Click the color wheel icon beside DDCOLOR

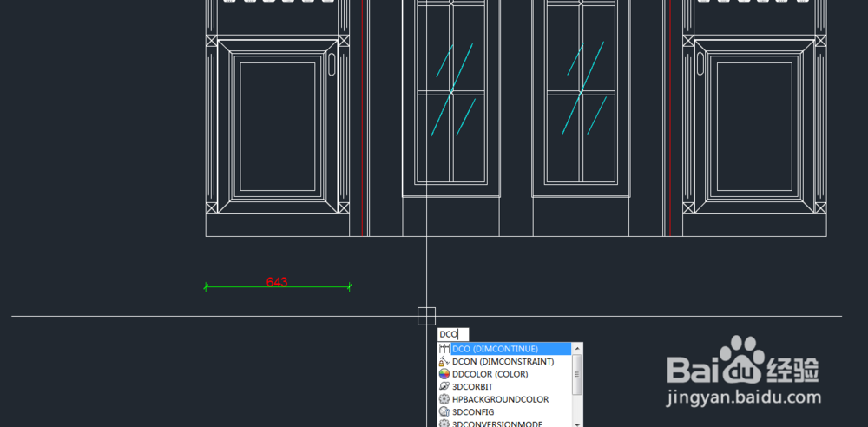(444, 374)
